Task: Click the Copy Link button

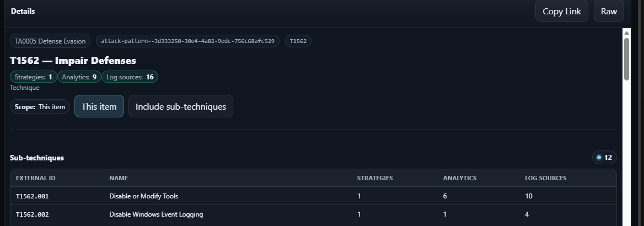Action: [x=561, y=11]
